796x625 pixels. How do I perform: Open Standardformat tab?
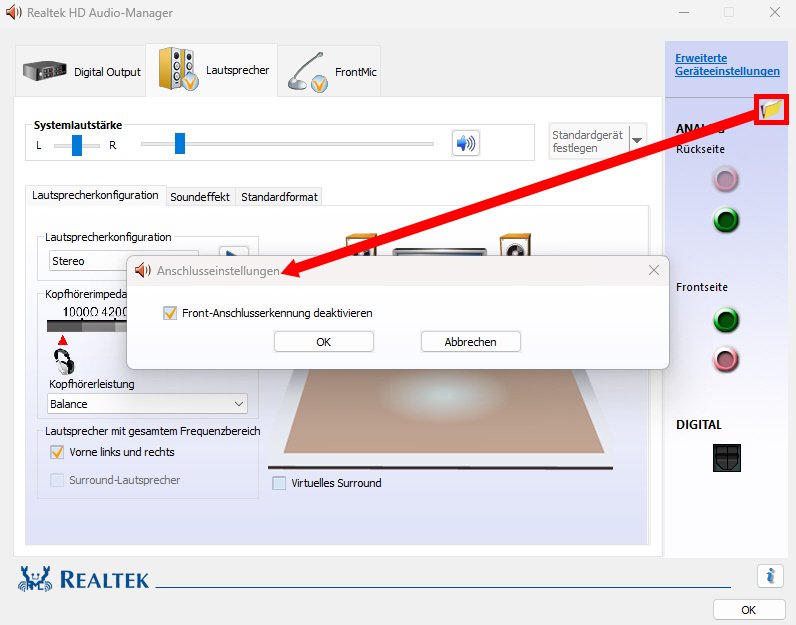(279, 197)
